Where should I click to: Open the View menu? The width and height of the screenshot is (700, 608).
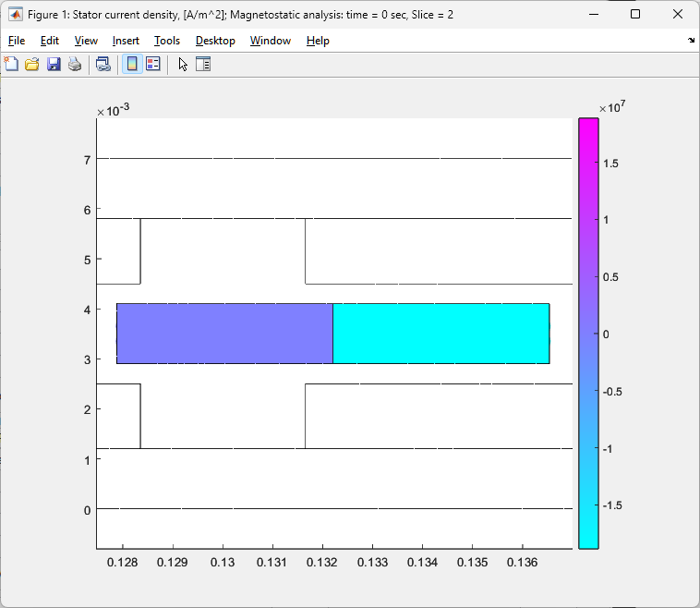click(x=86, y=41)
